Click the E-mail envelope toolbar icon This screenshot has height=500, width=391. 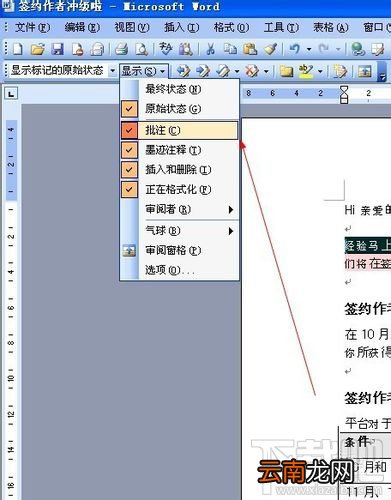(97, 49)
